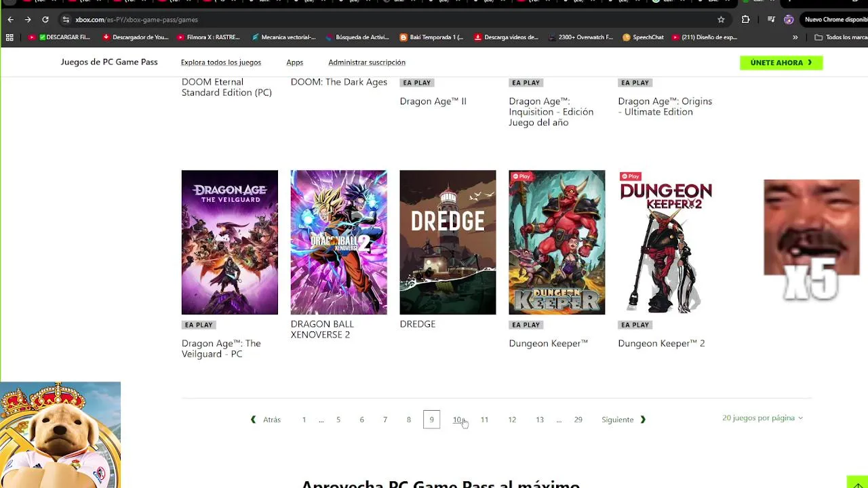868x488 pixels.
Task: Open Dragon Age: Inquisition Edición Juego del año
Action: click(x=551, y=112)
